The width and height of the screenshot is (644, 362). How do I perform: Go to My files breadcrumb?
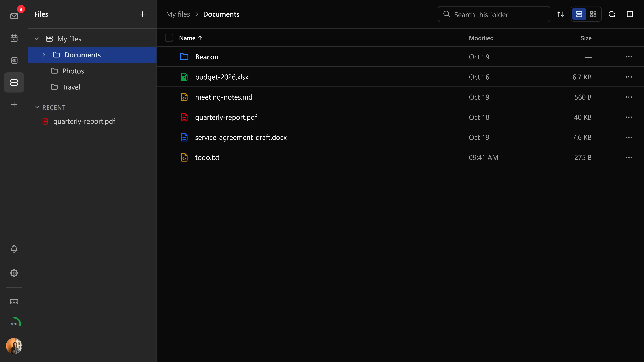click(x=178, y=14)
